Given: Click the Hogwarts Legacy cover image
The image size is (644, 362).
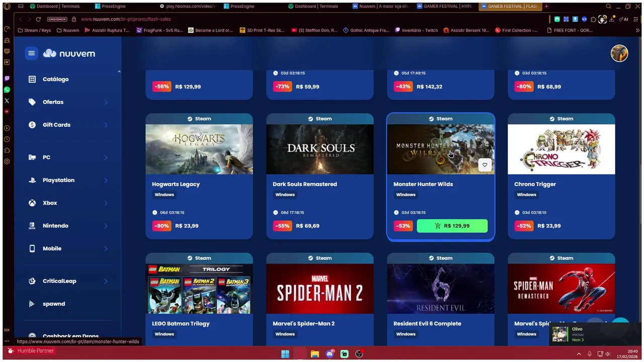Looking at the screenshot, I should pos(199,149).
